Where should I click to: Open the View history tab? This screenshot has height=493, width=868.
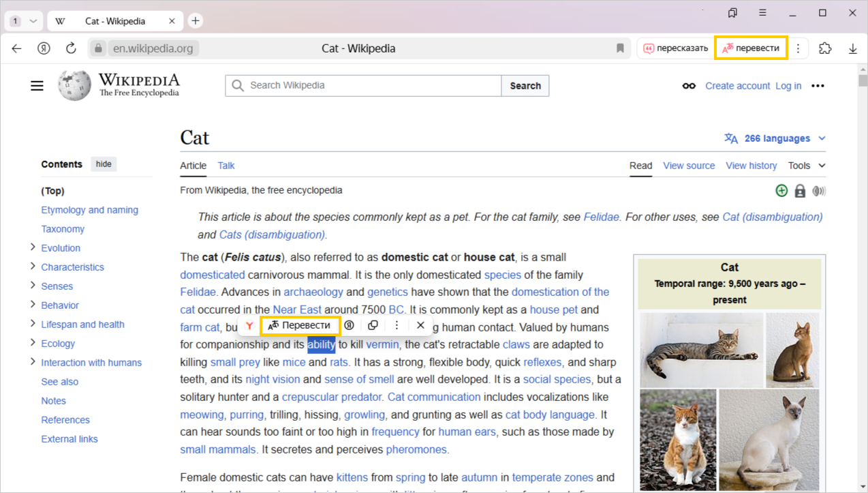pos(751,166)
